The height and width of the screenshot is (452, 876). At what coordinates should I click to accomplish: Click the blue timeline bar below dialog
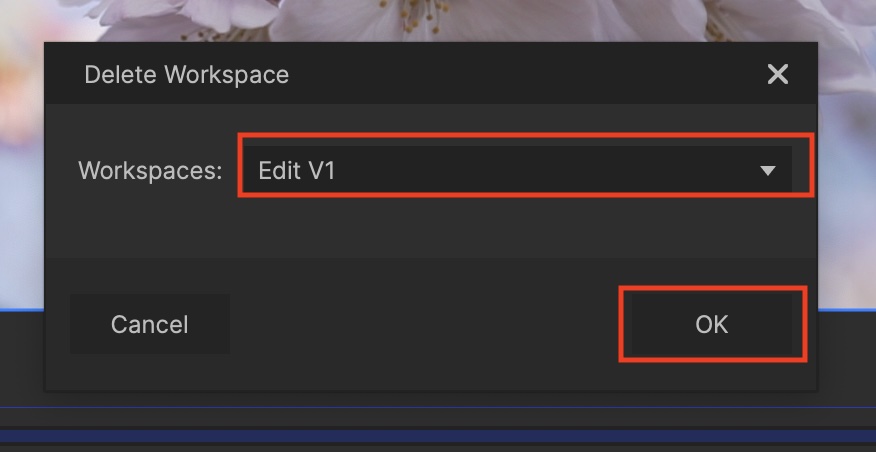pyautogui.click(x=438, y=436)
